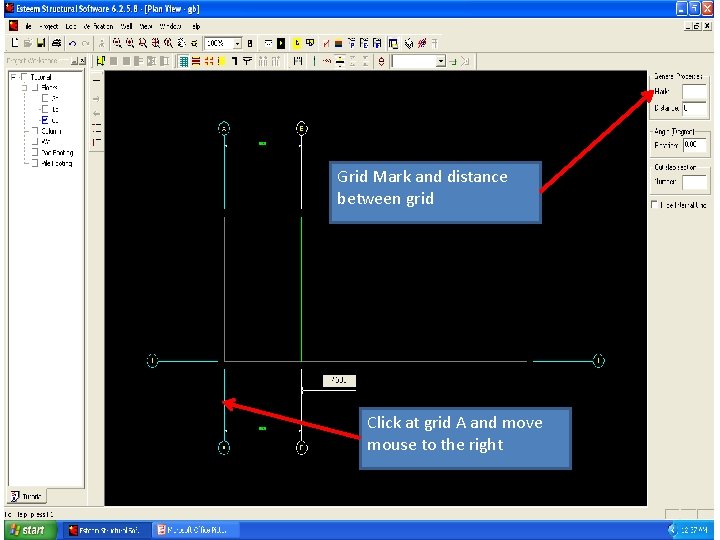The height and width of the screenshot is (540, 720).
Task: Uncheck the checked floor plan checkbox
Action: (x=45, y=120)
